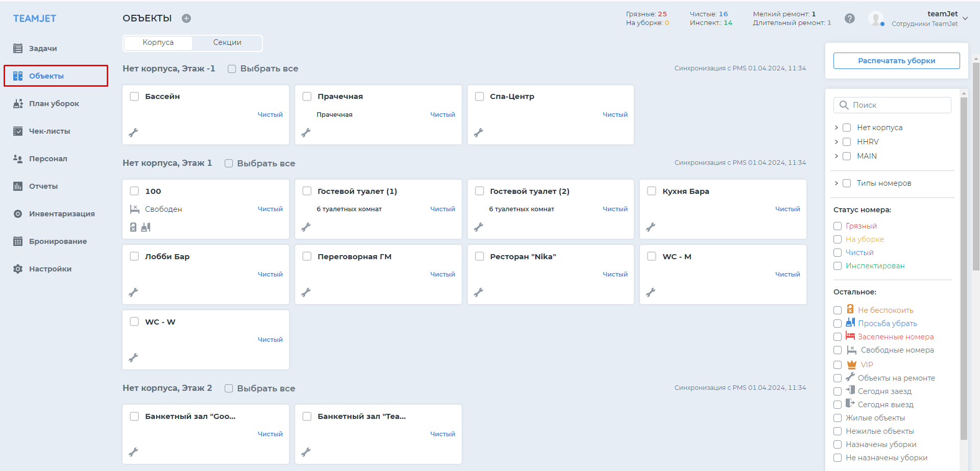980x471 pixels.
Task: Enable the Грязный status filter
Action: click(838, 226)
